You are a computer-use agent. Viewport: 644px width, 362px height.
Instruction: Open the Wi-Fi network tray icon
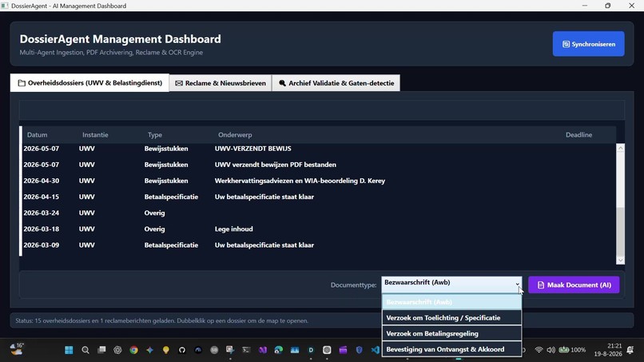(539, 350)
